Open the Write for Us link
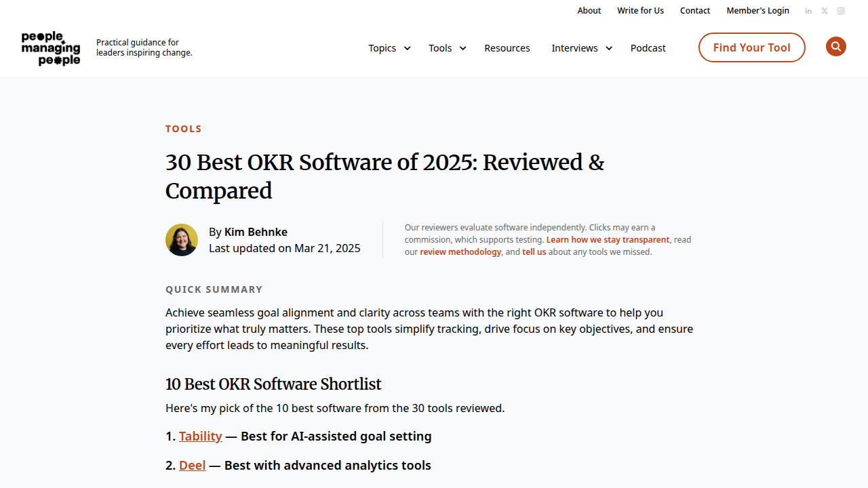Viewport: 868px width, 488px height. coord(640,11)
